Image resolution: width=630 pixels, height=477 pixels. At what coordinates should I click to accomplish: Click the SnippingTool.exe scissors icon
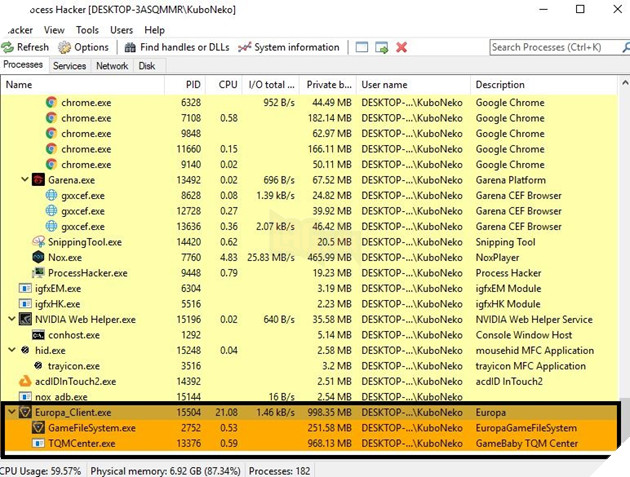click(39, 242)
